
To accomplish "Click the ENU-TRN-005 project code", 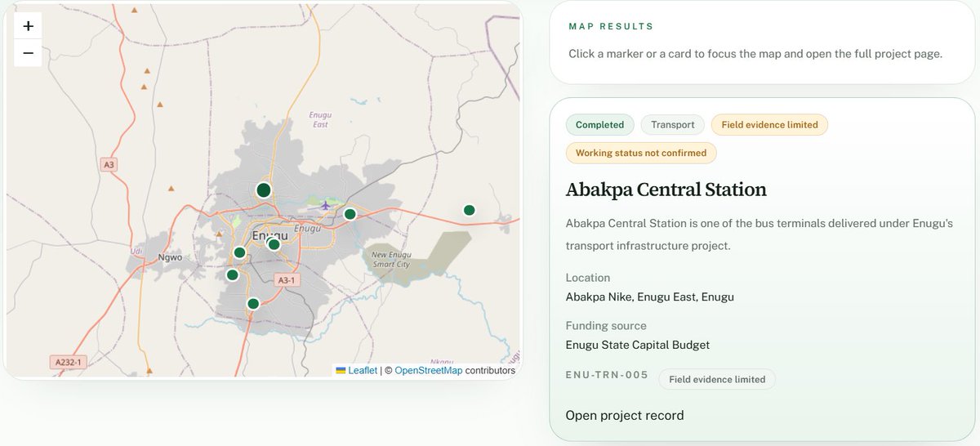I will click(x=607, y=376).
